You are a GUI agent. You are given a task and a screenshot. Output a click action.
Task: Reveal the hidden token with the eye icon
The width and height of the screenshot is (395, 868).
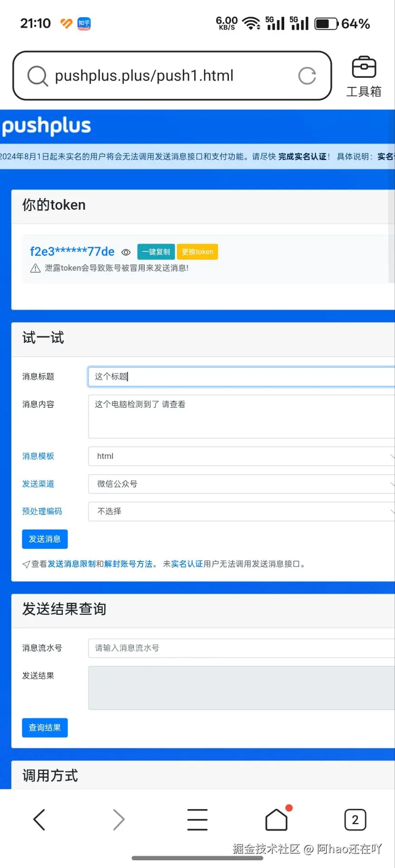click(x=126, y=252)
